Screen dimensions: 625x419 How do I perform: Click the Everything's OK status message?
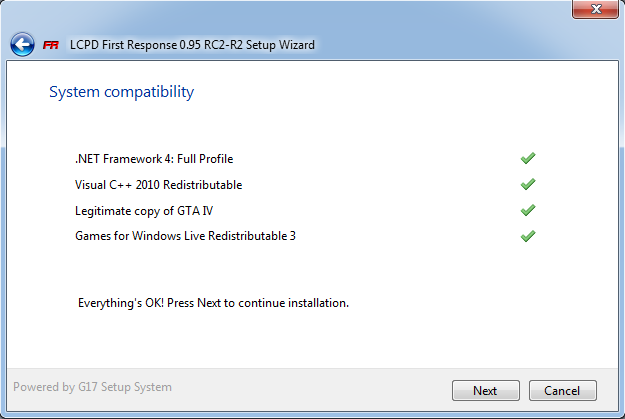click(x=213, y=302)
